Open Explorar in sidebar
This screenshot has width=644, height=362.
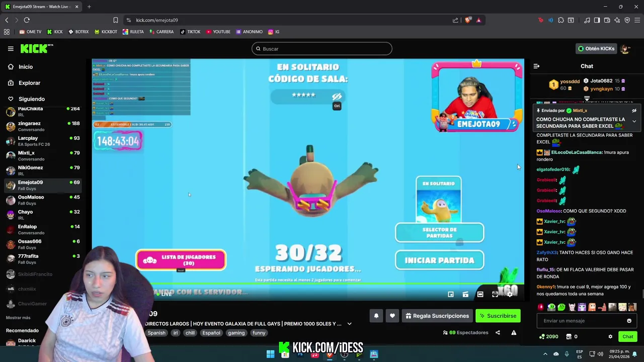pyautogui.click(x=29, y=83)
